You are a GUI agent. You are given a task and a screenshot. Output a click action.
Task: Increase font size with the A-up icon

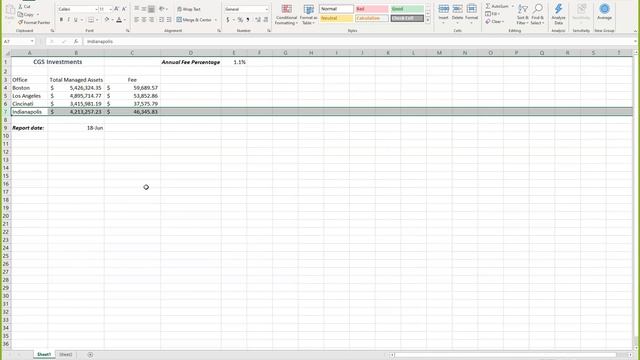click(116, 9)
